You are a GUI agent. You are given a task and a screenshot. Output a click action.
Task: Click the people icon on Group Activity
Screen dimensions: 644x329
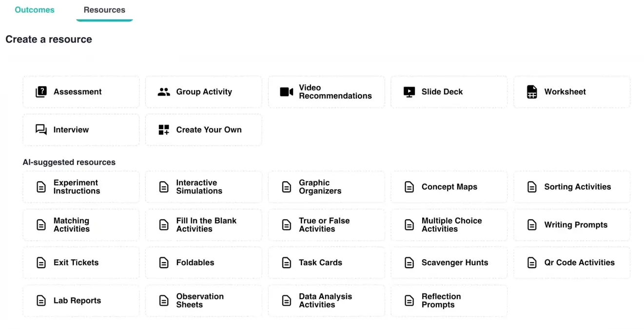point(164,92)
